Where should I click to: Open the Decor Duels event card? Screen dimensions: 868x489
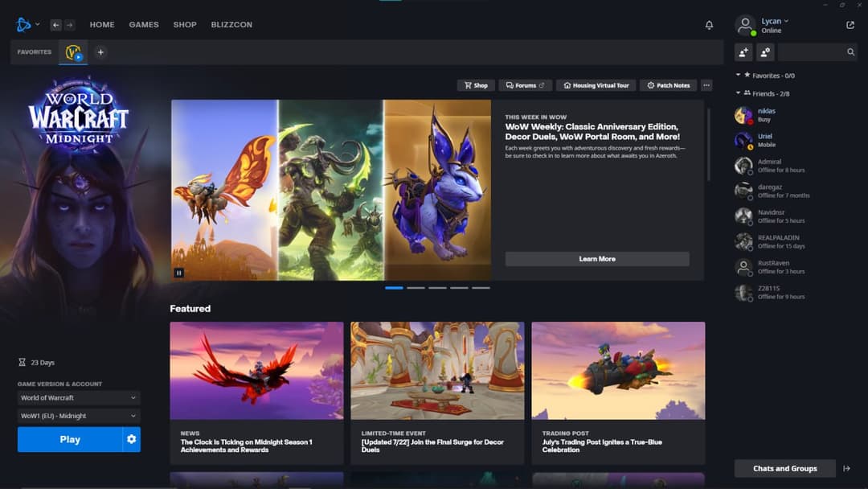[437, 392]
